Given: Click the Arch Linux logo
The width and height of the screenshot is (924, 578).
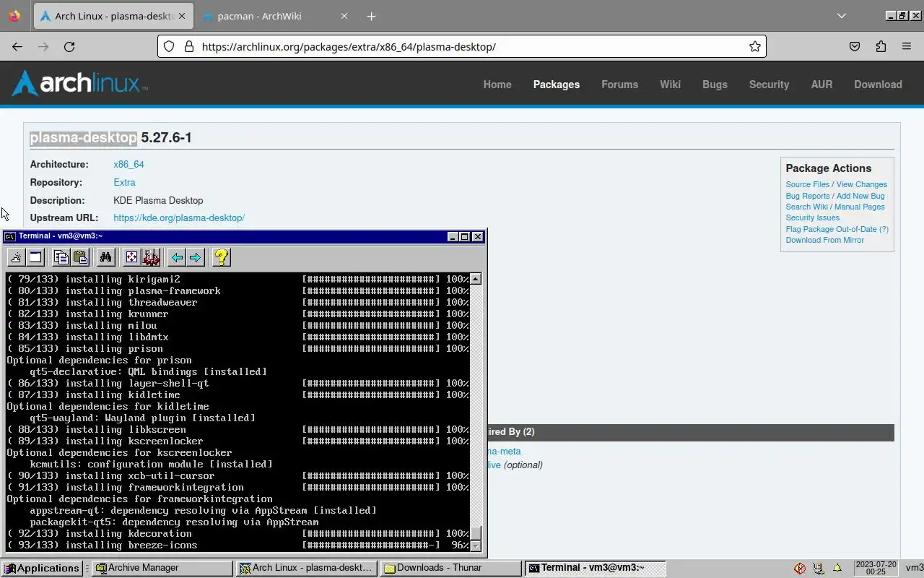Looking at the screenshot, I should tap(79, 84).
